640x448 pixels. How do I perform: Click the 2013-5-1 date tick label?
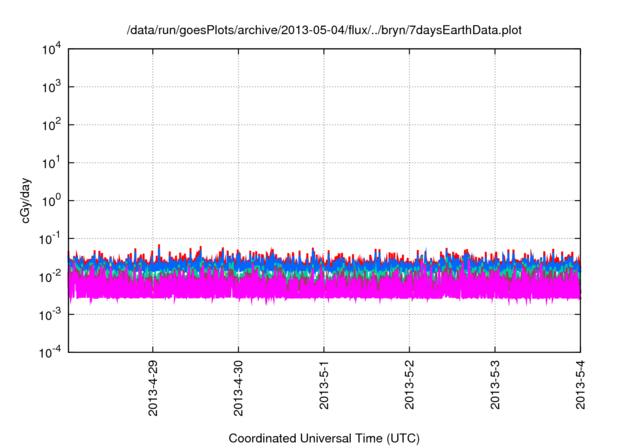(x=324, y=385)
